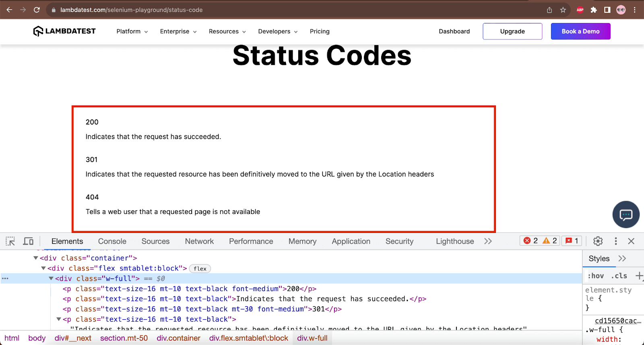This screenshot has height=345, width=644.
Task: Collapse the selected div w-full node
Action: [51, 278]
